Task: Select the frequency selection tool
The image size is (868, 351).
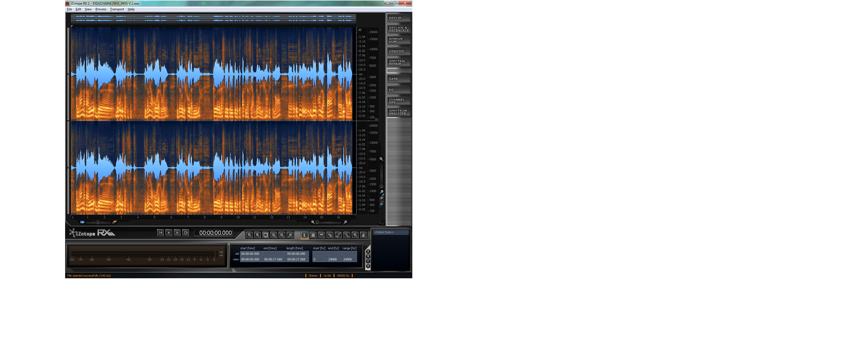Action: click(321, 235)
